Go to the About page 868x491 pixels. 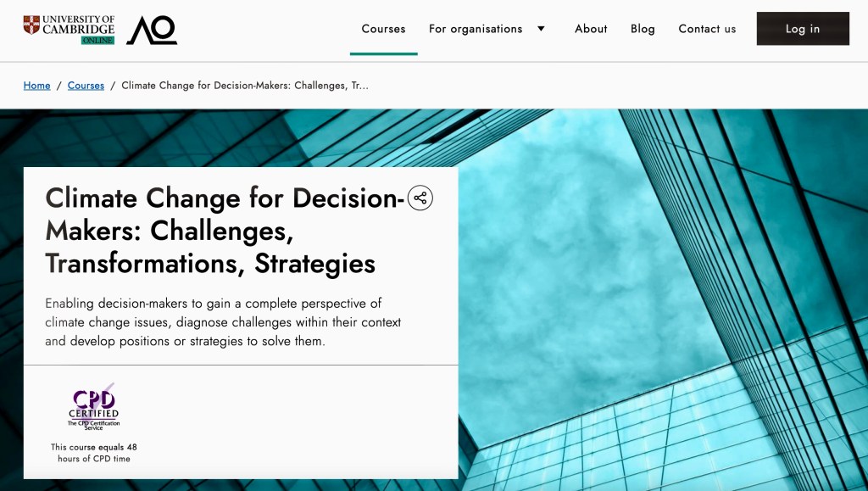tap(591, 29)
